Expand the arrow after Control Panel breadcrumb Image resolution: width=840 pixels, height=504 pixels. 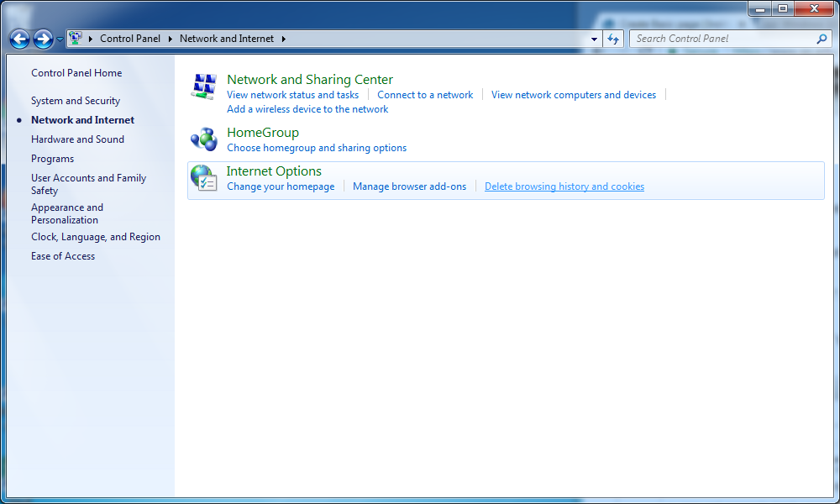[x=170, y=39]
